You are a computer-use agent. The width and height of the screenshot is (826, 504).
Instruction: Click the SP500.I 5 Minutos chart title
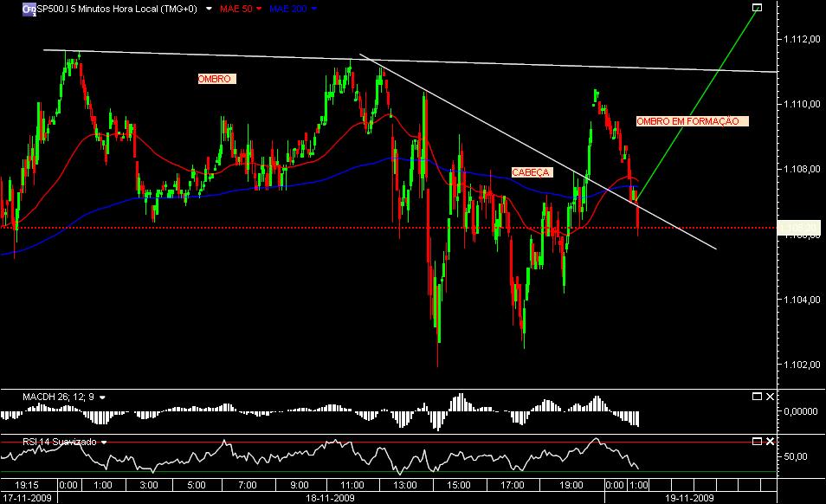[x=116, y=9]
